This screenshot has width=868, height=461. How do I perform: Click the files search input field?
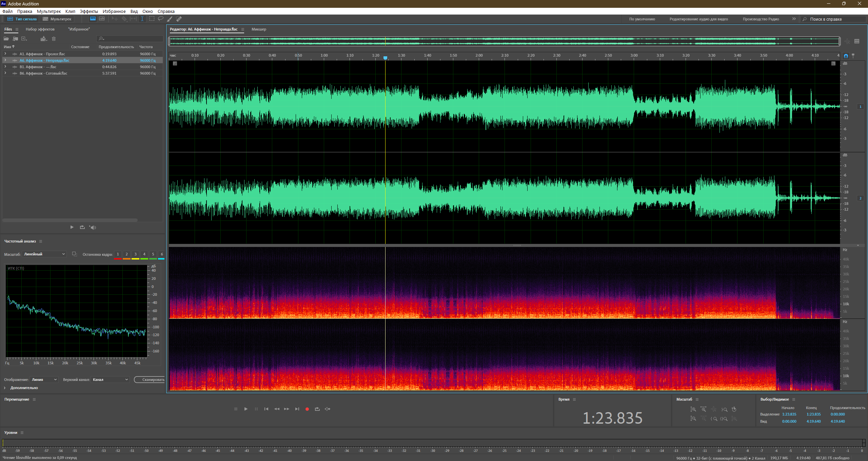pyautogui.click(x=130, y=39)
